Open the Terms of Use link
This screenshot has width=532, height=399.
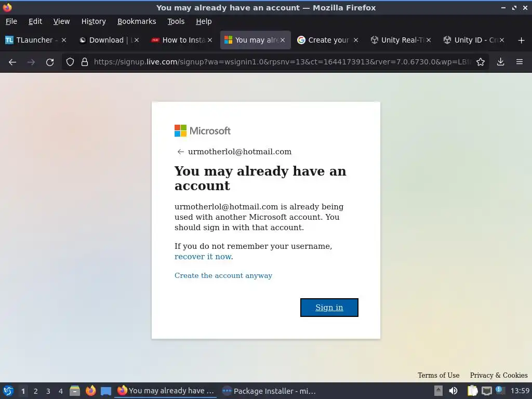[438, 375]
